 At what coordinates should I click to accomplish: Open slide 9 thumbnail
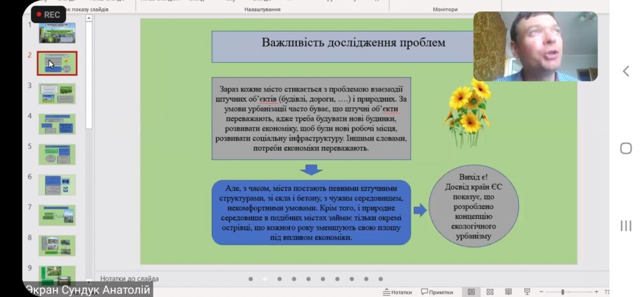click(x=57, y=275)
